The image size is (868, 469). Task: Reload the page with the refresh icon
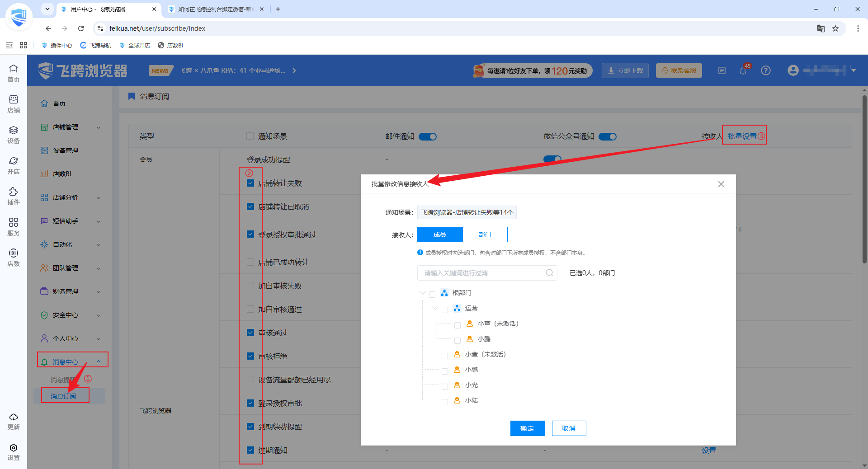(81, 28)
